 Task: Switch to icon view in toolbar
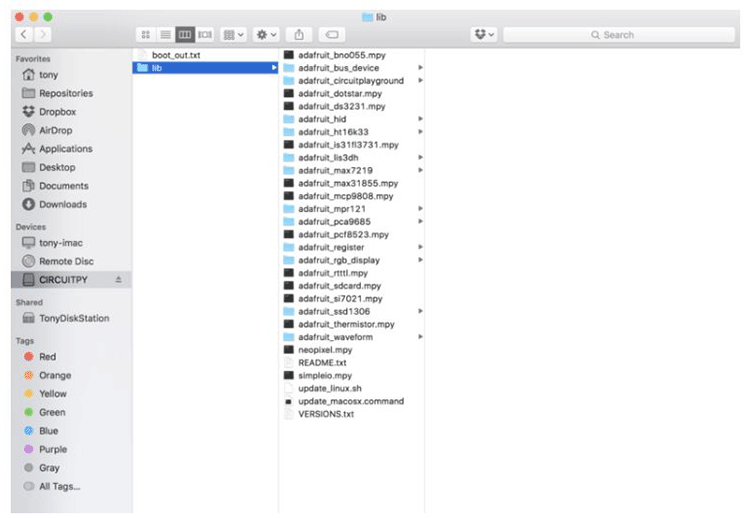(x=147, y=35)
